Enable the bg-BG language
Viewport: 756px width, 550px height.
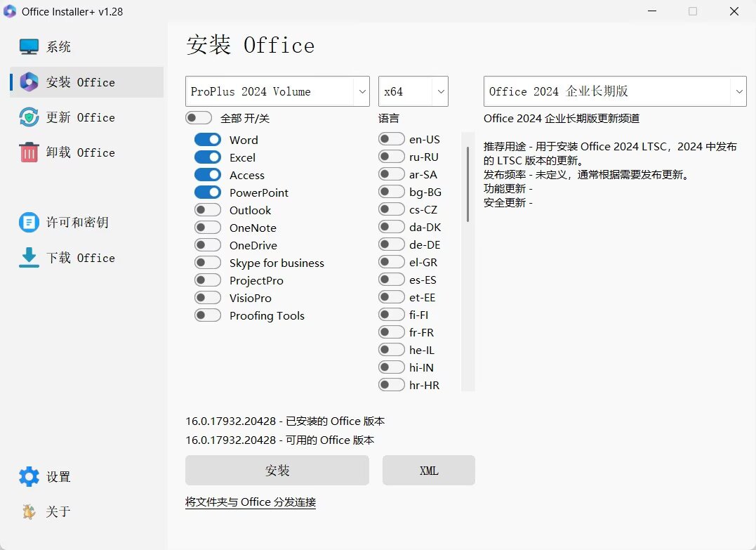click(392, 192)
